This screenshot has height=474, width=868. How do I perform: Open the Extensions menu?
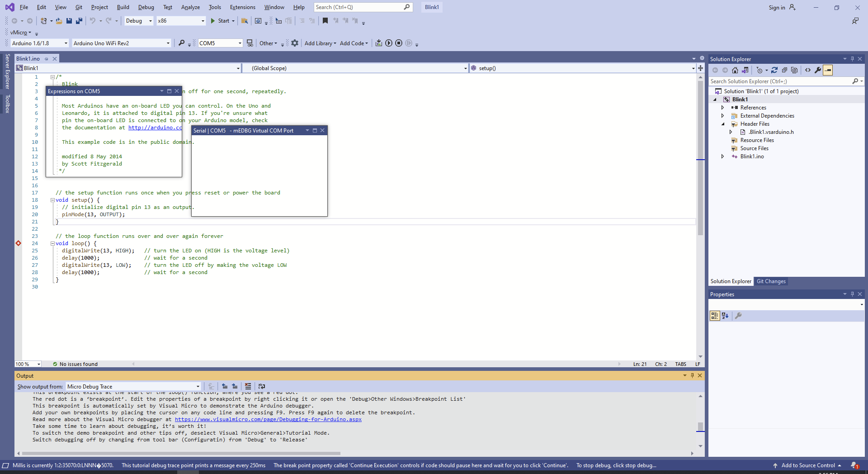click(x=242, y=7)
